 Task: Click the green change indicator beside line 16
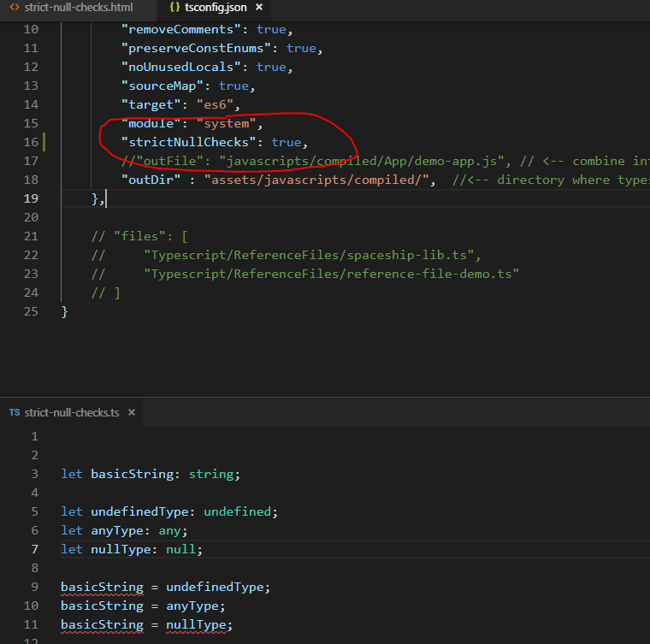44,142
